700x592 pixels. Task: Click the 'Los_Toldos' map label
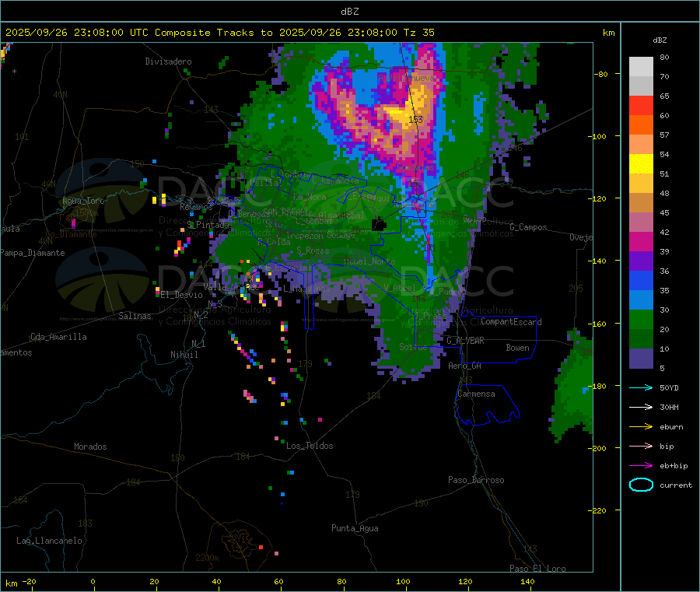click(x=310, y=446)
